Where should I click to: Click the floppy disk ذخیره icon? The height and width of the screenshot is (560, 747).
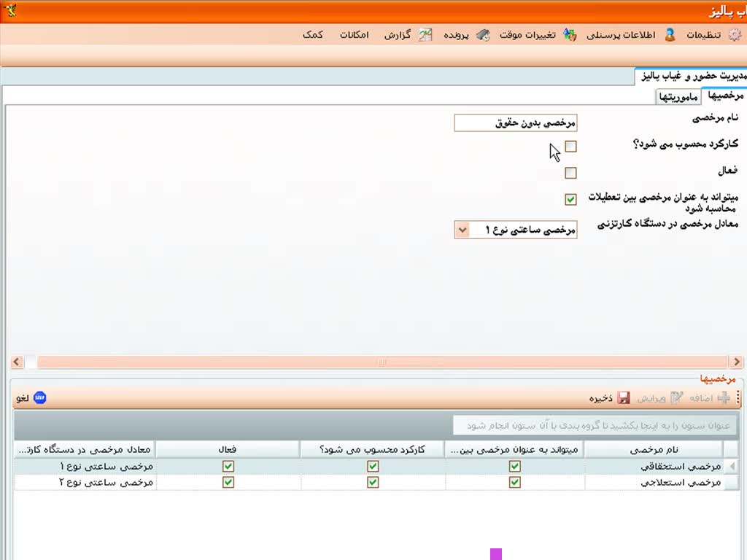[624, 397]
